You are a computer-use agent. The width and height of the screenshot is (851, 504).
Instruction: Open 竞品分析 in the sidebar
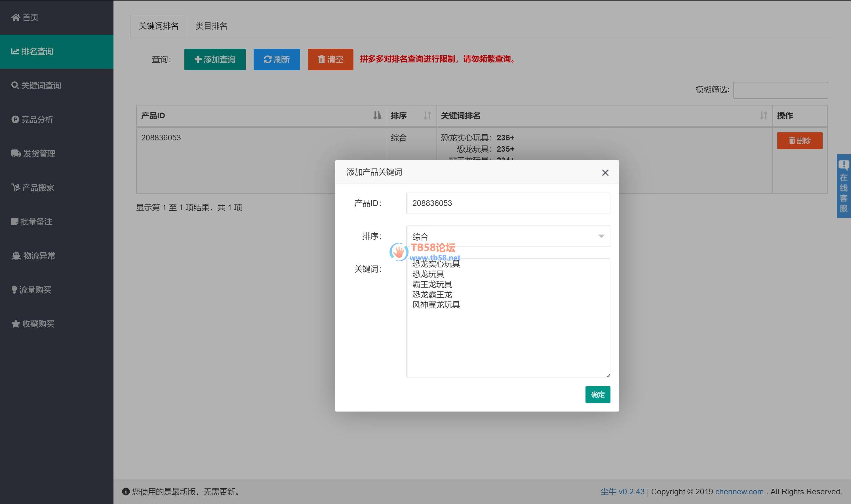56,119
